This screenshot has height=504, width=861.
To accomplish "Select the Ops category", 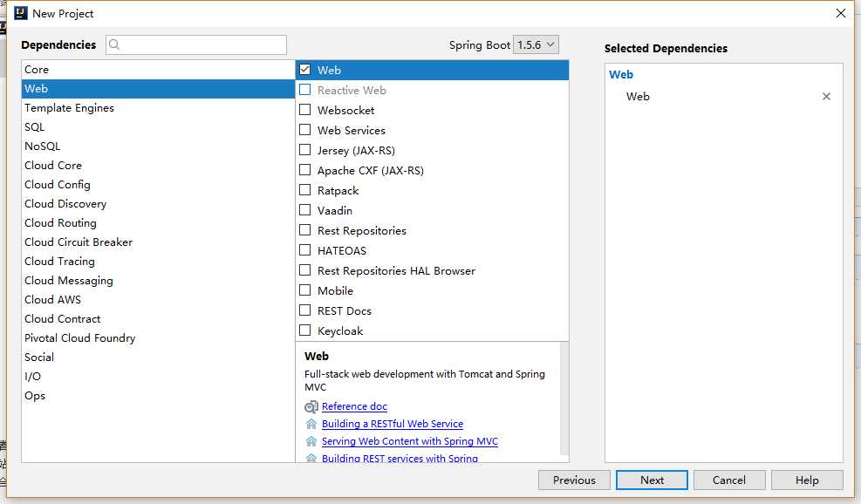I will point(158,397).
